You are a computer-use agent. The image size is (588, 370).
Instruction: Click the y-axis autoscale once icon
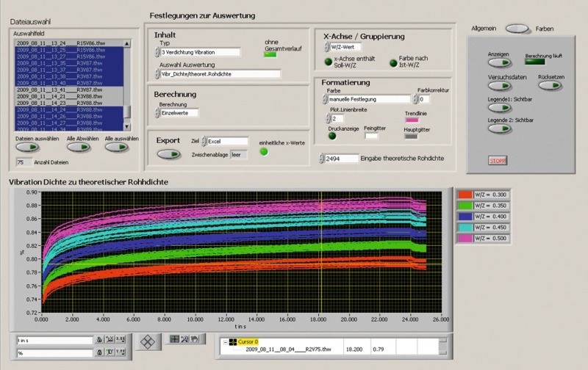coord(110,352)
